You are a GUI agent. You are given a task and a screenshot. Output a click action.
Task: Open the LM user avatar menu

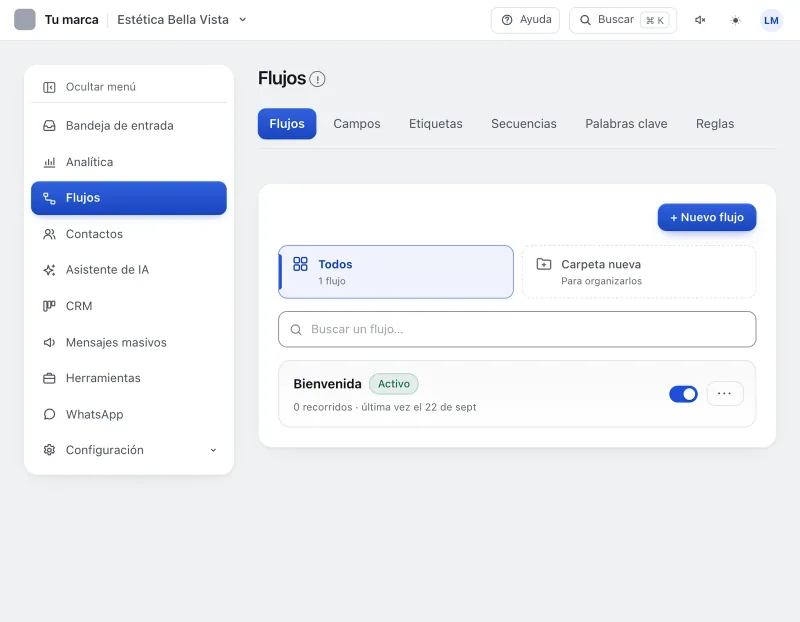(x=771, y=20)
